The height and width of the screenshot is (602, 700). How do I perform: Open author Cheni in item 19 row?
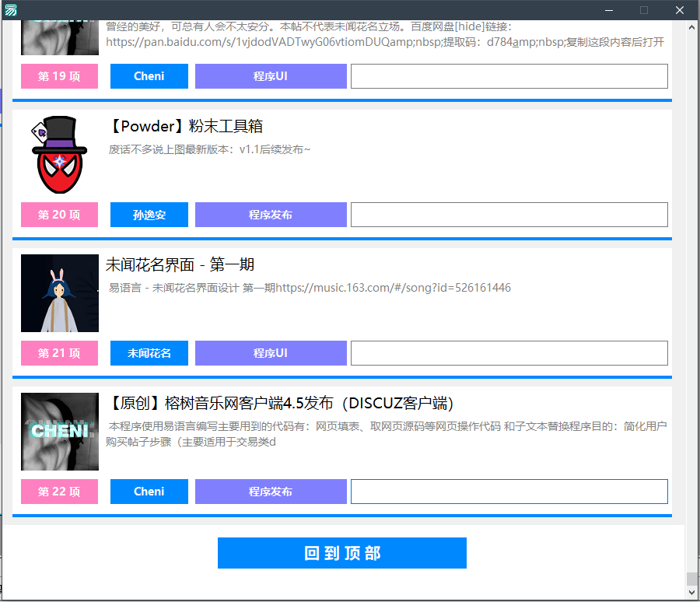149,76
